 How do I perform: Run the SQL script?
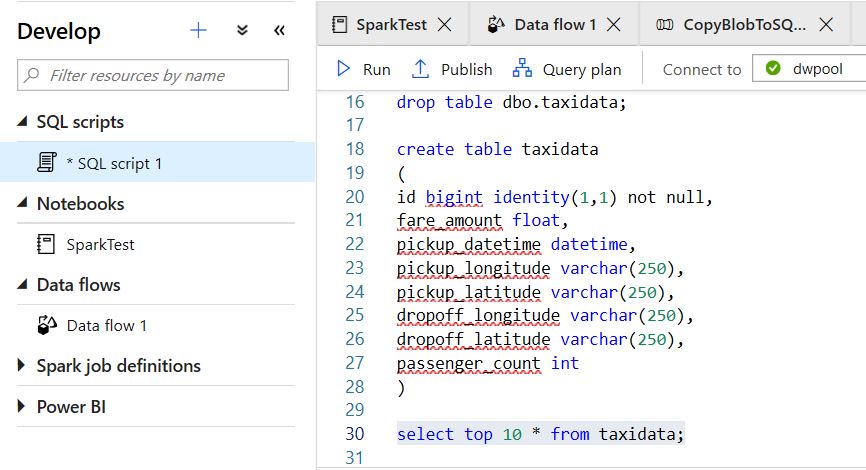tap(363, 70)
